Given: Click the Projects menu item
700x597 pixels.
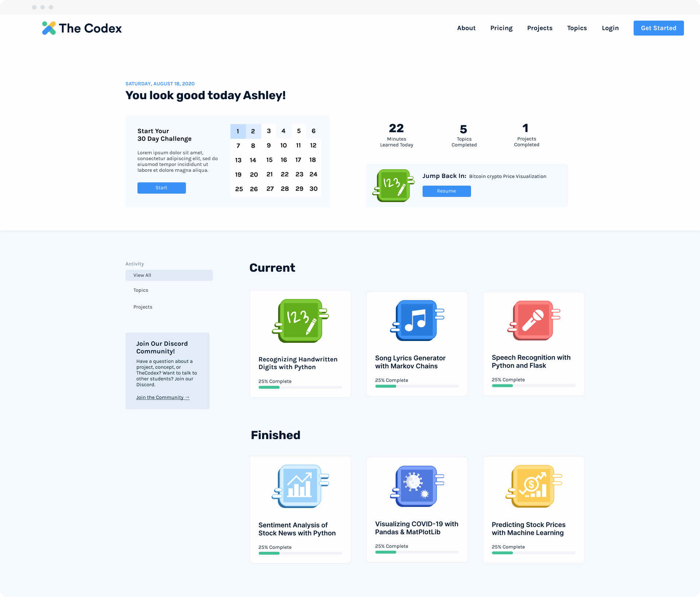Looking at the screenshot, I should click(x=540, y=28).
